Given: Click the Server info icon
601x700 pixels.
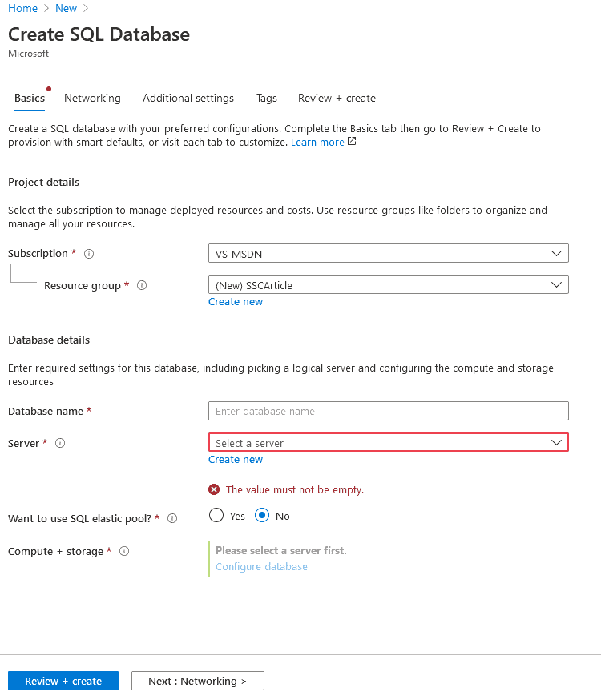Looking at the screenshot, I should coord(60,443).
